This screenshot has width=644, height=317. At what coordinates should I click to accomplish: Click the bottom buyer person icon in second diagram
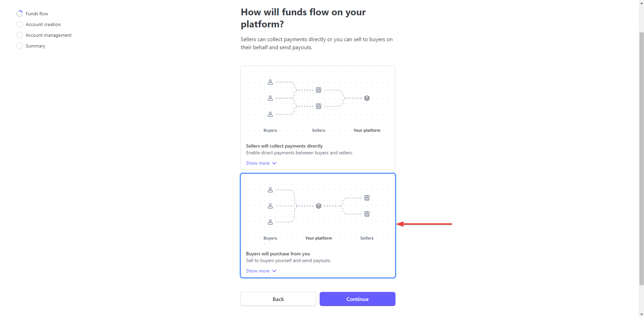pyautogui.click(x=270, y=222)
